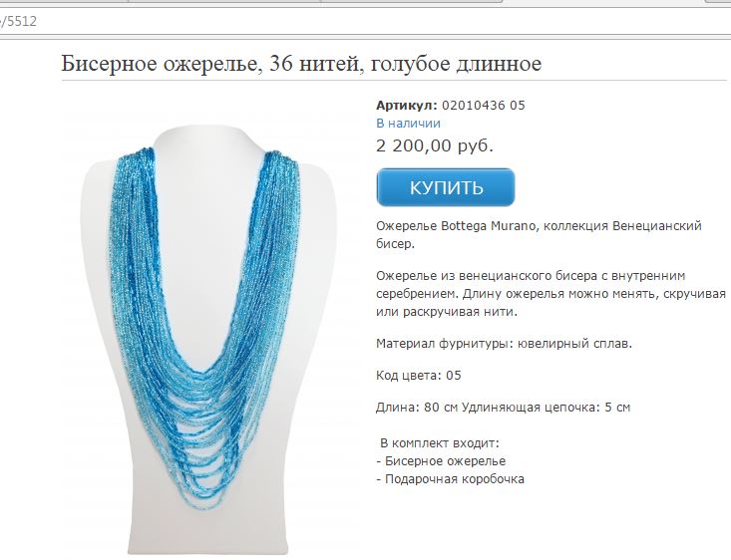Image resolution: width=731 pixels, height=560 pixels.
Task: Click the Код цвета: 05 text
Action: (x=418, y=376)
